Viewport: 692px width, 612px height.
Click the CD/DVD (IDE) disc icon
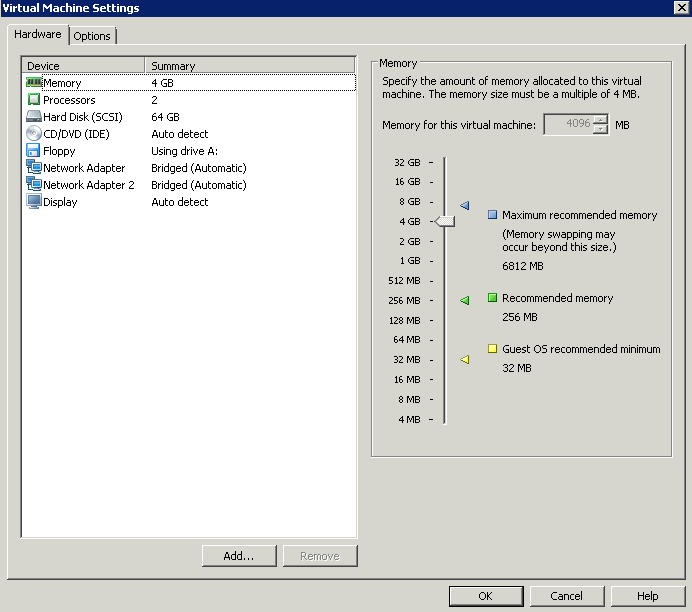click(x=34, y=133)
